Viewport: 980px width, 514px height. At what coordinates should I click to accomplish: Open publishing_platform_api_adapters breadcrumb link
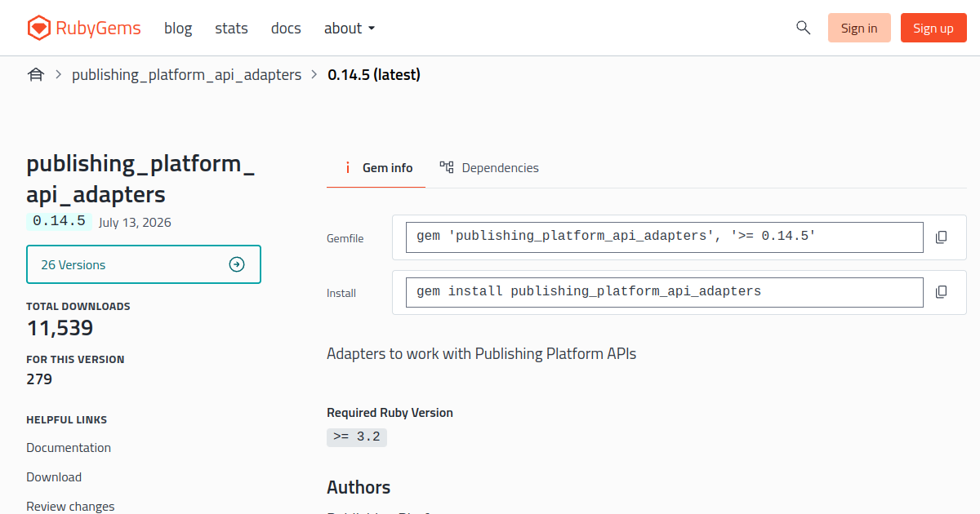tap(186, 75)
